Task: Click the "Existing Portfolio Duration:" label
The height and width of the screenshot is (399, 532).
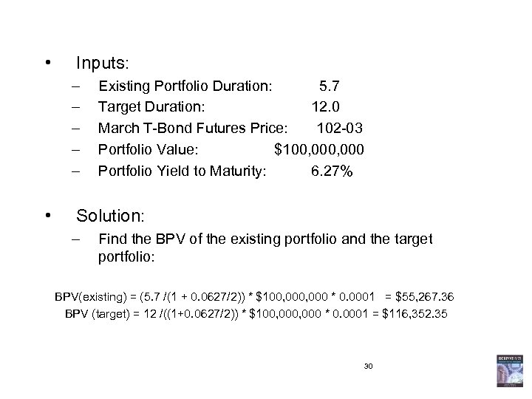Action: pyautogui.click(x=185, y=85)
